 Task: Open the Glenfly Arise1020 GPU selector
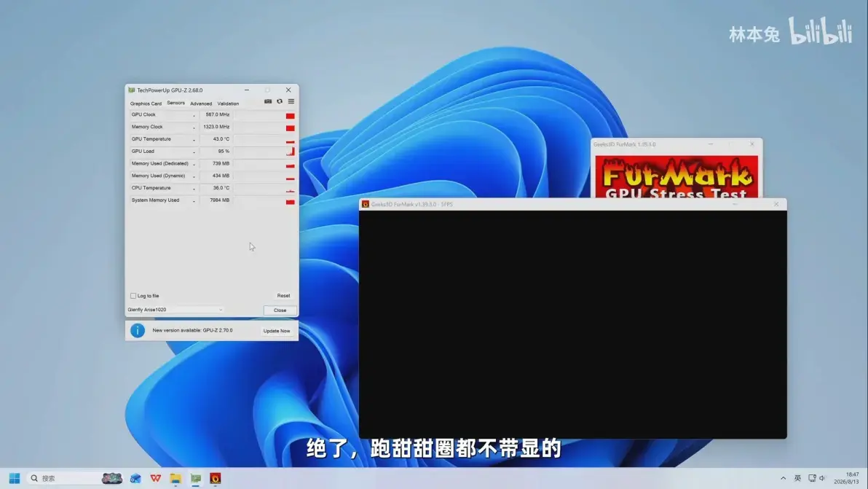[175, 310]
